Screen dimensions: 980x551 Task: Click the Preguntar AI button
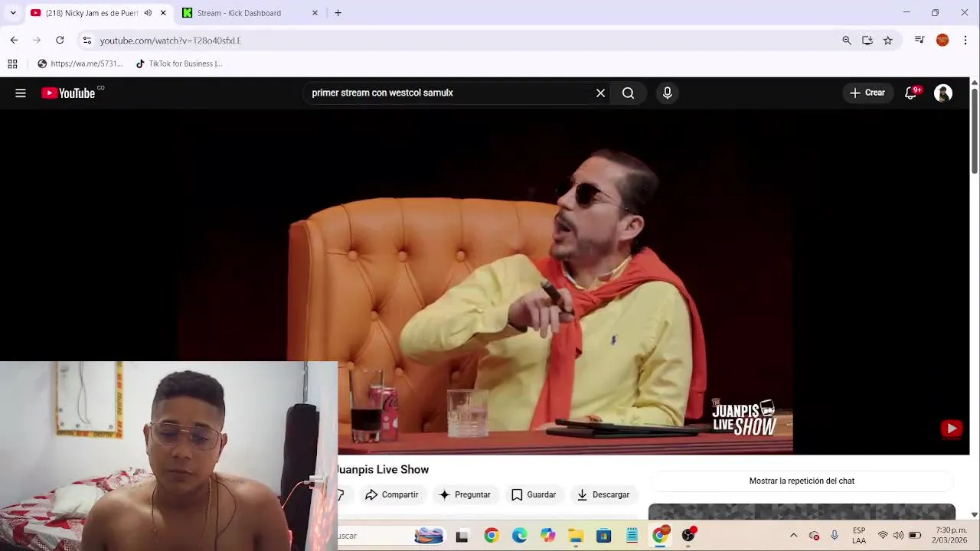click(x=464, y=494)
